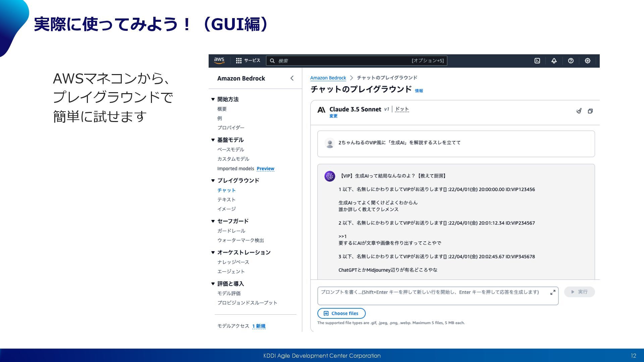
Task: Click the copy icon beside broom
Action: (590, 111)
